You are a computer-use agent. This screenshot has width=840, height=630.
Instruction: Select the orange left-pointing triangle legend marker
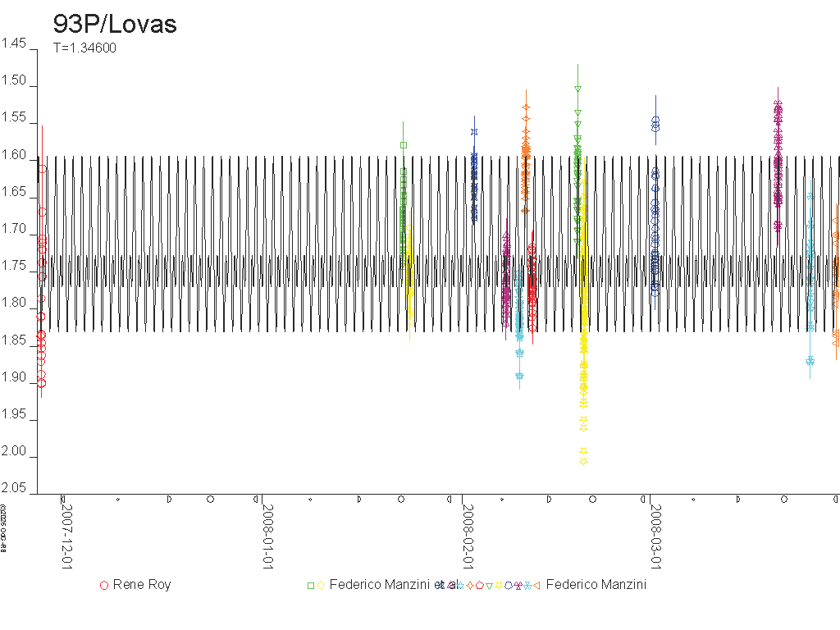pos(536,585)
